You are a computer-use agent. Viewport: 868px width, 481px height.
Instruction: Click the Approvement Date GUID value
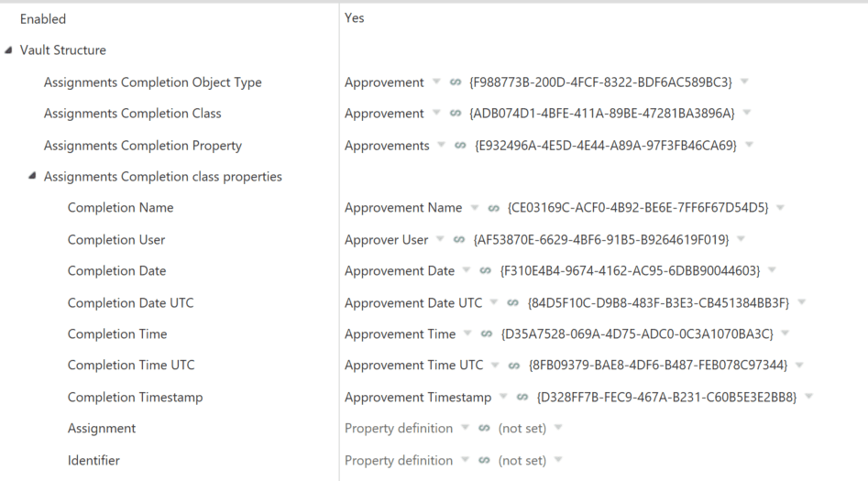(630, 270)
